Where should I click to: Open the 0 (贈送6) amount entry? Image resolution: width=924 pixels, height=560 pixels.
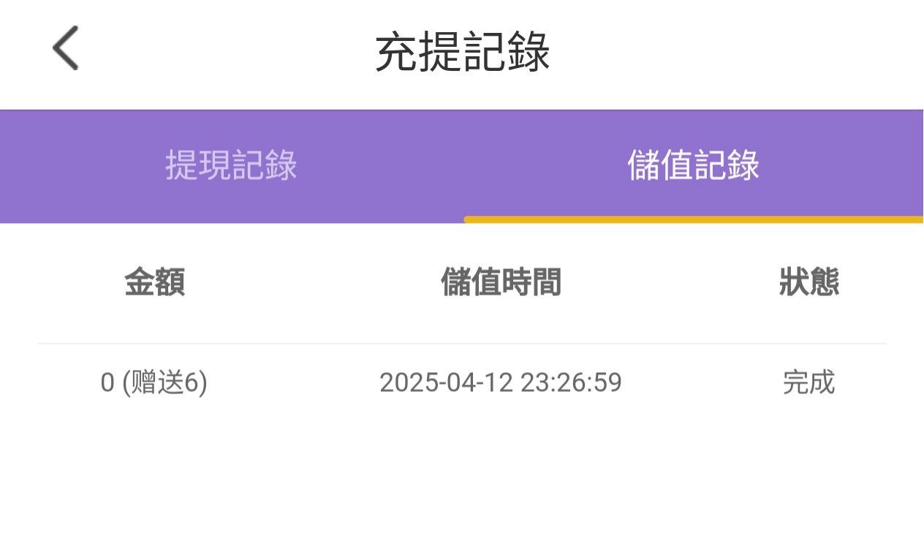pyautogui.click(x=154, y=382)
